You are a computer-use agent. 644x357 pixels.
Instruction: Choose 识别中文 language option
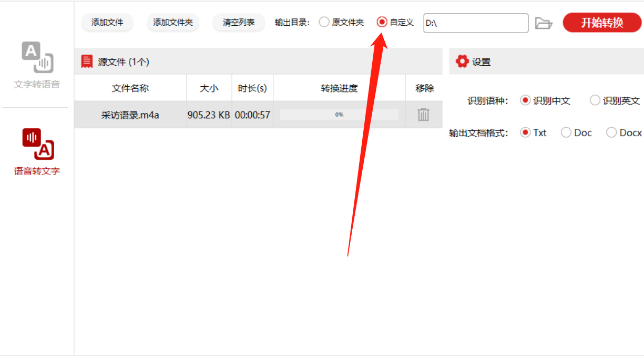coord(525,100)
